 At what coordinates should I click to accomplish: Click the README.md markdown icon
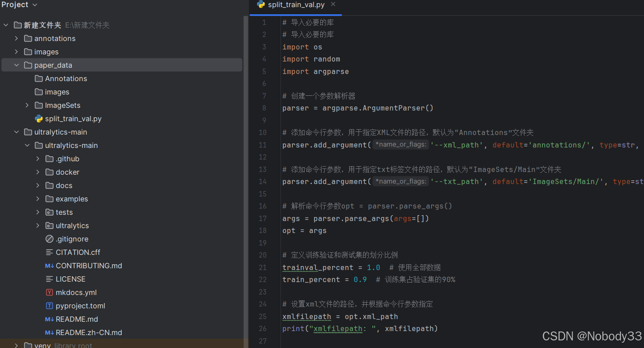pos(50,319)
